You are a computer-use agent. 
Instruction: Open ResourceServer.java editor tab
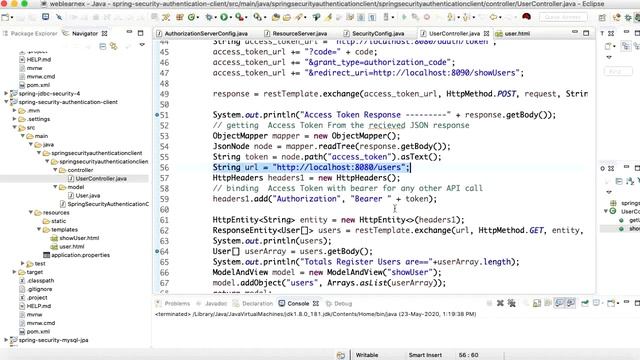click(296, 33)
